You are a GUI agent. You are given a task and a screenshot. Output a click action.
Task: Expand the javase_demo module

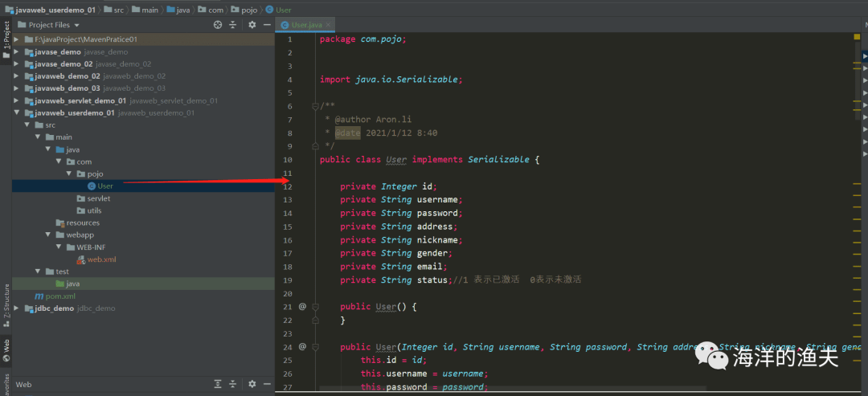[16, 52]
